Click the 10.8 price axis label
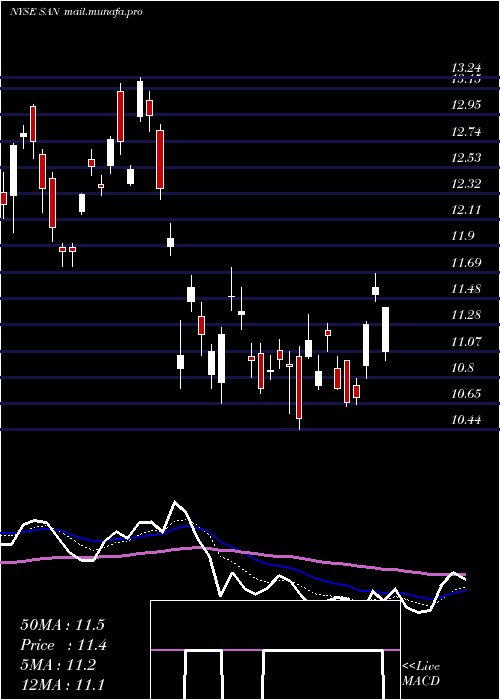 (462, 368)
